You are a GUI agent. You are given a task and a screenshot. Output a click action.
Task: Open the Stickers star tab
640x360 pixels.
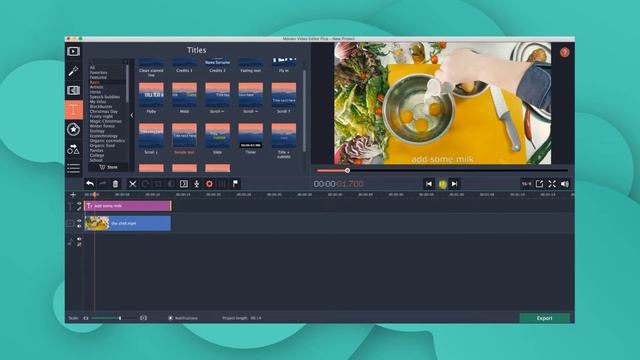pyautogui.click(x=73, y=129)
